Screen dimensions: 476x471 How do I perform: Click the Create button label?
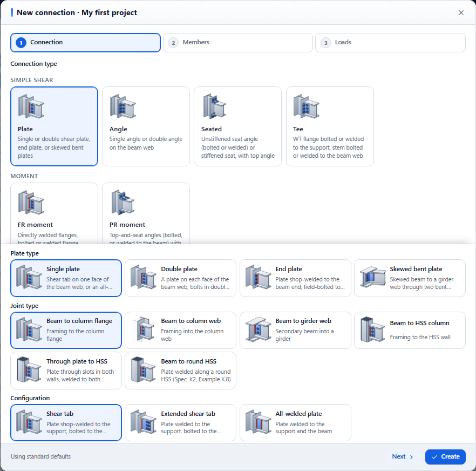coord(450,456)
